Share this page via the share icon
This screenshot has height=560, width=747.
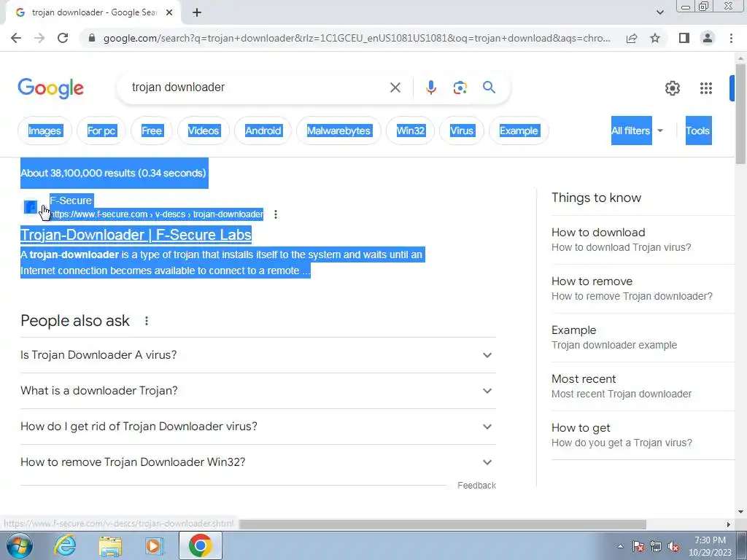point(632,38)
